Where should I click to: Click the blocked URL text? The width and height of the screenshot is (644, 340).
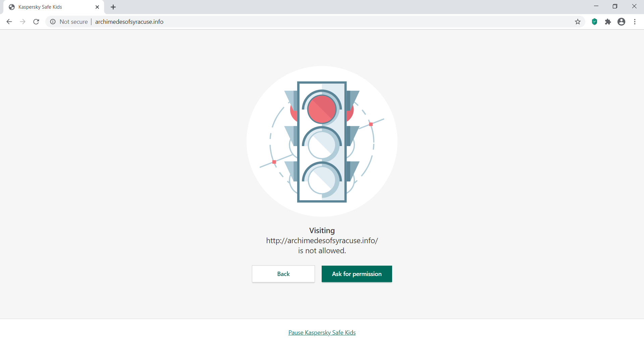(x=322, y=241)
